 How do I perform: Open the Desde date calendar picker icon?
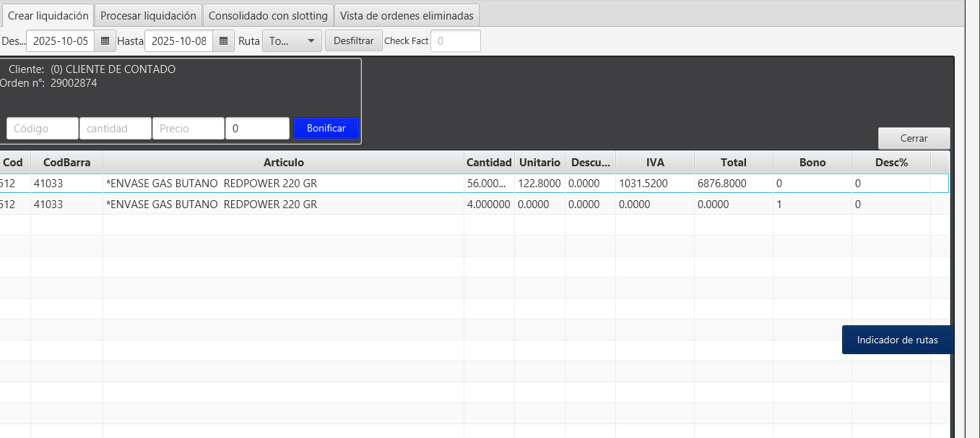(x=105, y=41)
